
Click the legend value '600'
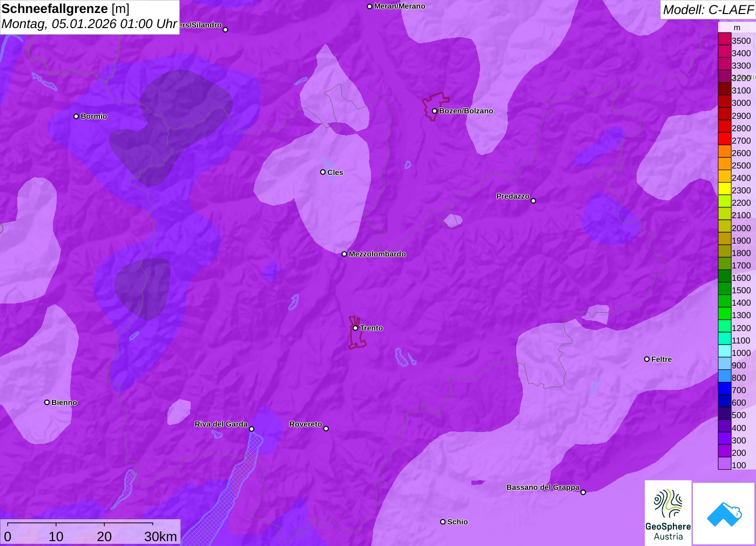(x=739, y=402)
